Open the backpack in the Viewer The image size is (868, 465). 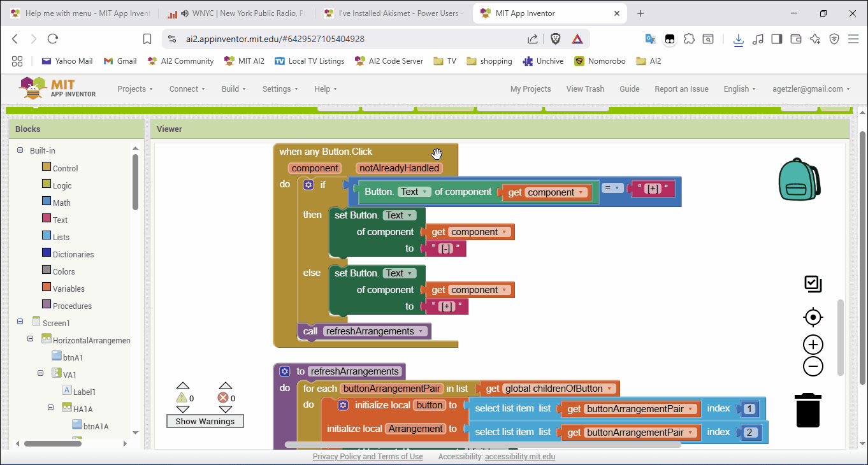[799, 180]
